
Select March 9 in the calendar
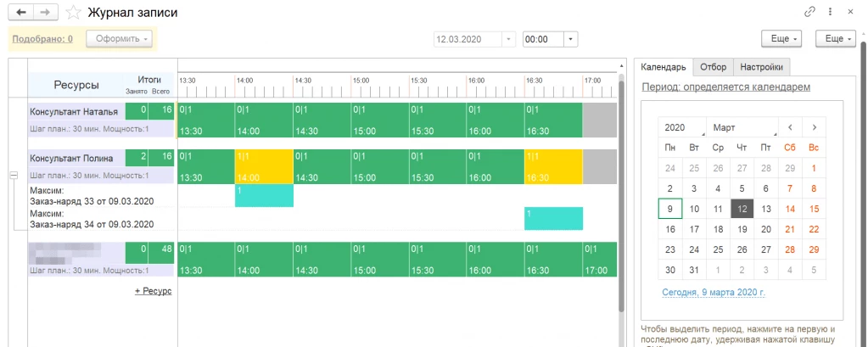coord(670,209)
